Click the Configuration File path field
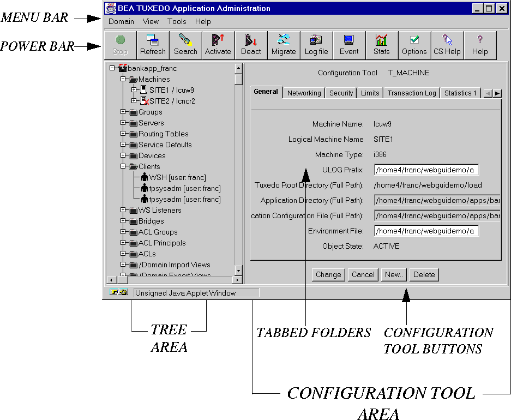This screenshot has width=511, height=420. tap(437, 215)
